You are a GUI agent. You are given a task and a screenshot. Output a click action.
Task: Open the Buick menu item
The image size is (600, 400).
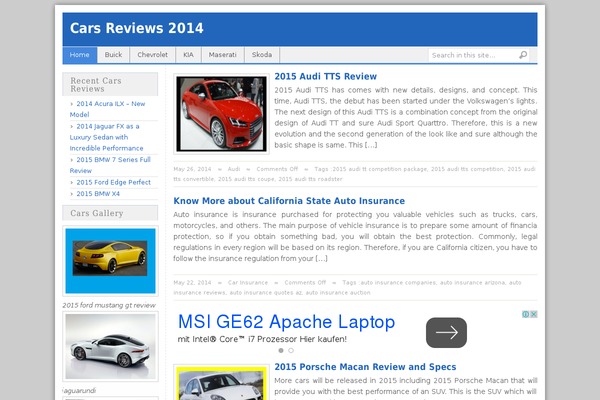point(113,55)
